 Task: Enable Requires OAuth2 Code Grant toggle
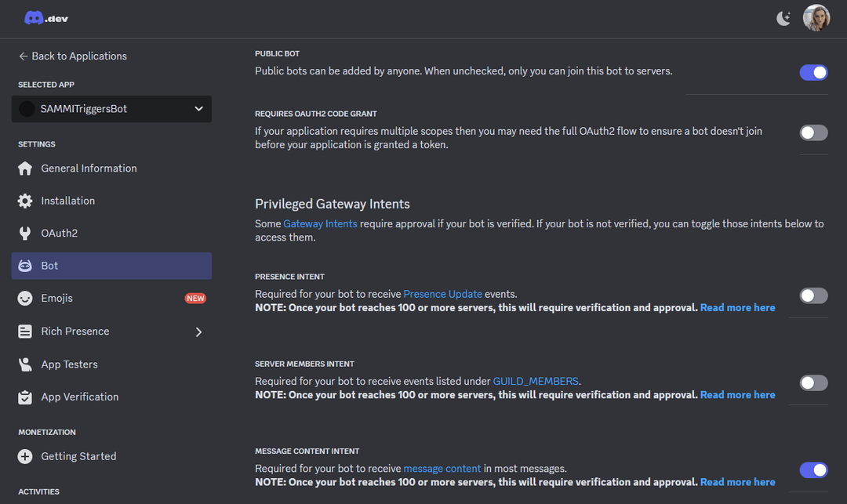pyautogui.click(x=813, y=132)
